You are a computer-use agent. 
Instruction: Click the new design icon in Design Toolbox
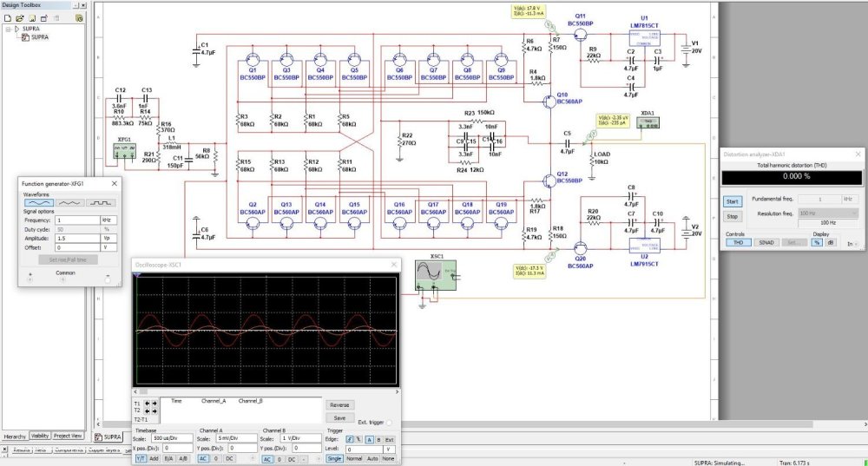click(x=7, y=16)
